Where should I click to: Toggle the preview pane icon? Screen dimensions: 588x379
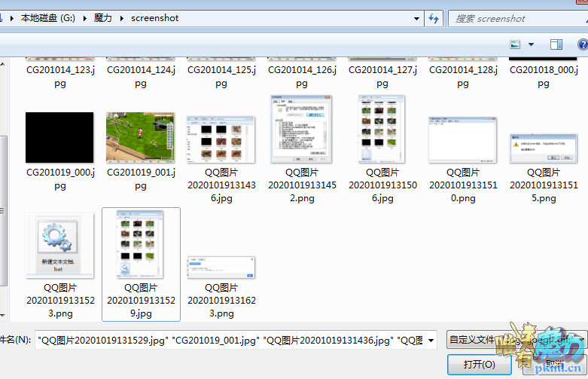tap(556, 45)
